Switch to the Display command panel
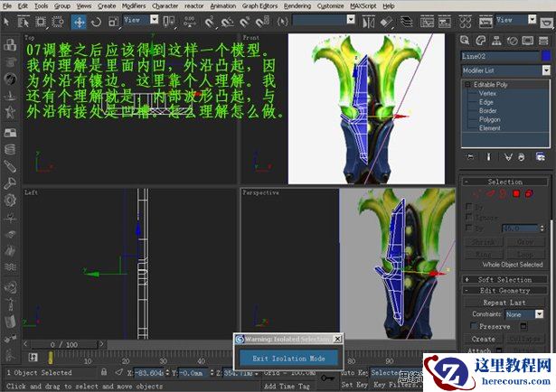The width and height of the screenshot is (556, 392). coord(528,41)
